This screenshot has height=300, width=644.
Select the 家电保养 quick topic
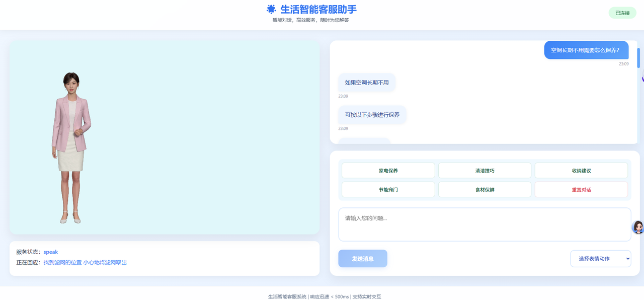[x=388, y=170]
